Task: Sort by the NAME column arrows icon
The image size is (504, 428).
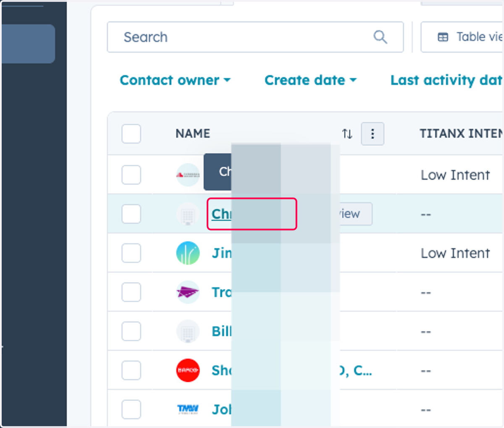Action: (347, 134)
